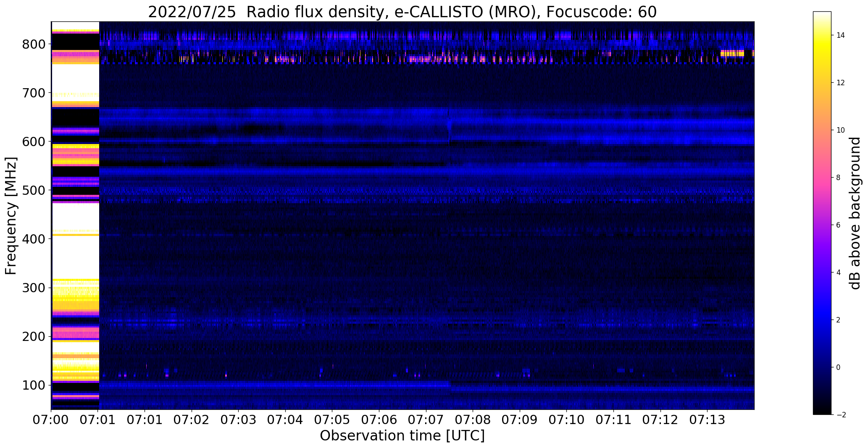Click the 07:07 time tick label
This screenshot has width=868, height=448.
point(426,420)
